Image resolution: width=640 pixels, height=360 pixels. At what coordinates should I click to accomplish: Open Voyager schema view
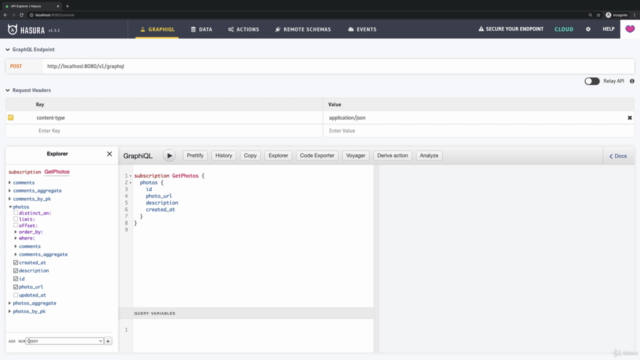tap(356, 156)
